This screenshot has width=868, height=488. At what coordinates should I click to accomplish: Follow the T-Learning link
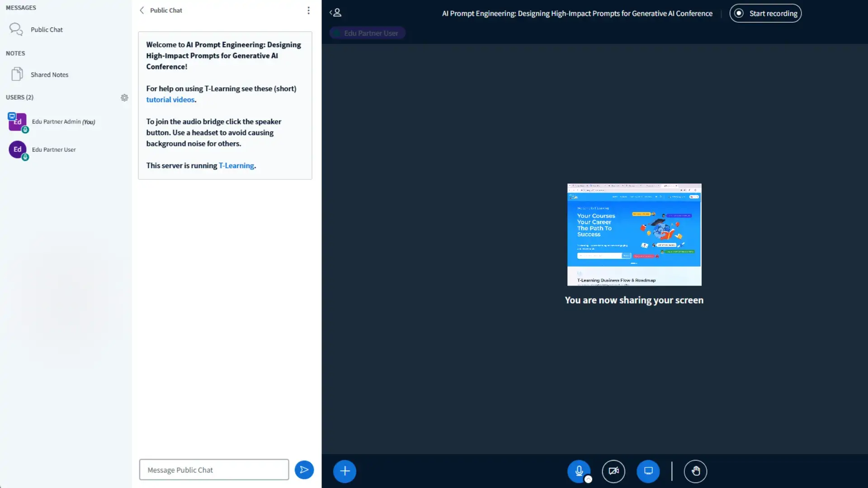[236, 165]
